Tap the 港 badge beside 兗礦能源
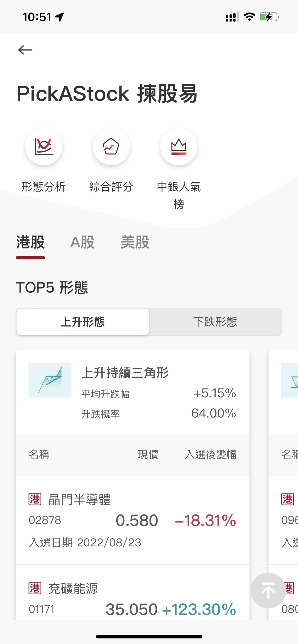 pyautogui.click(x=35, y=588)
